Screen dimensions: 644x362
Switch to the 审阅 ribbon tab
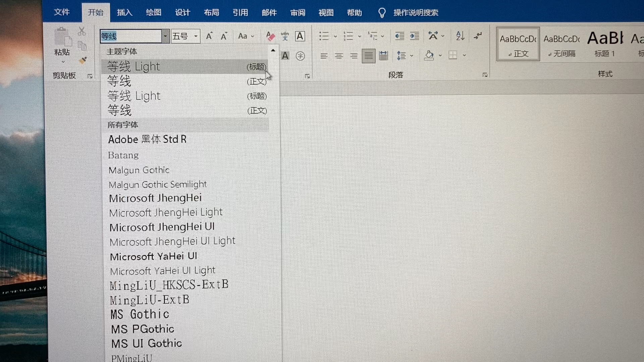297,12
